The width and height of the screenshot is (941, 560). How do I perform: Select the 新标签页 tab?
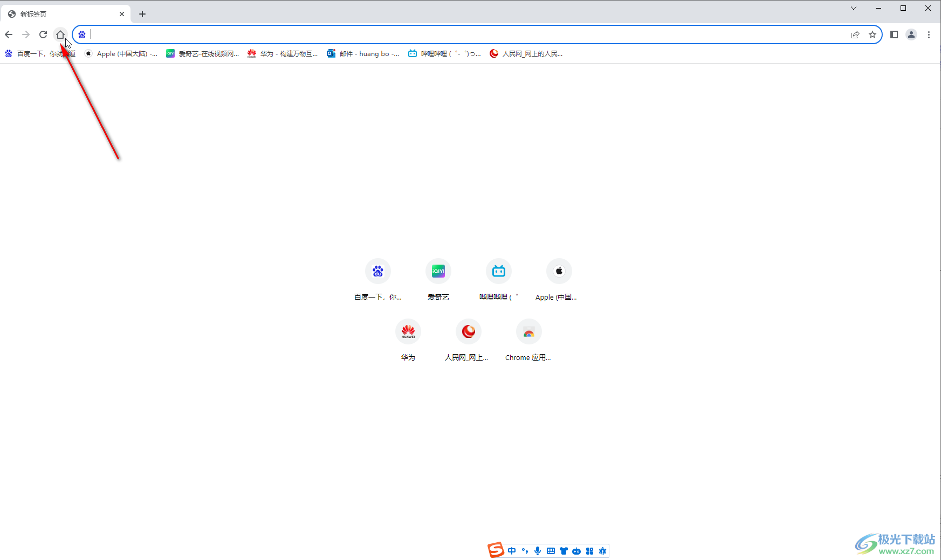(66, 14)
